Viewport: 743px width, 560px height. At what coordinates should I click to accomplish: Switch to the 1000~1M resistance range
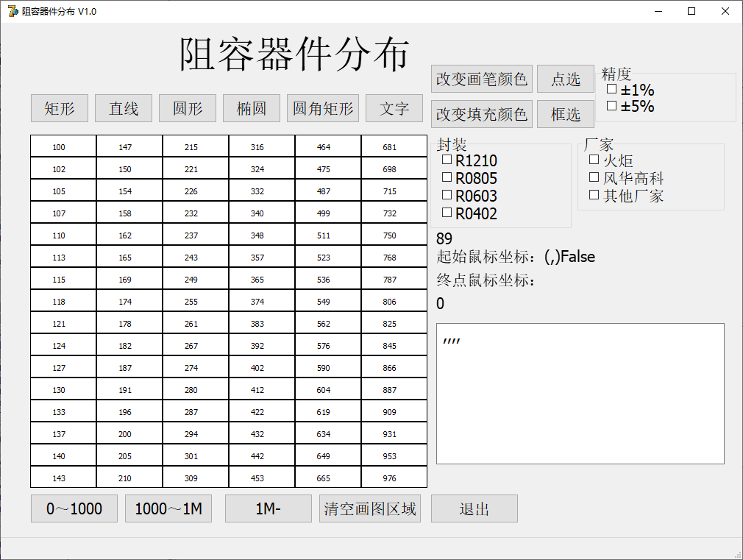(168, 508)
